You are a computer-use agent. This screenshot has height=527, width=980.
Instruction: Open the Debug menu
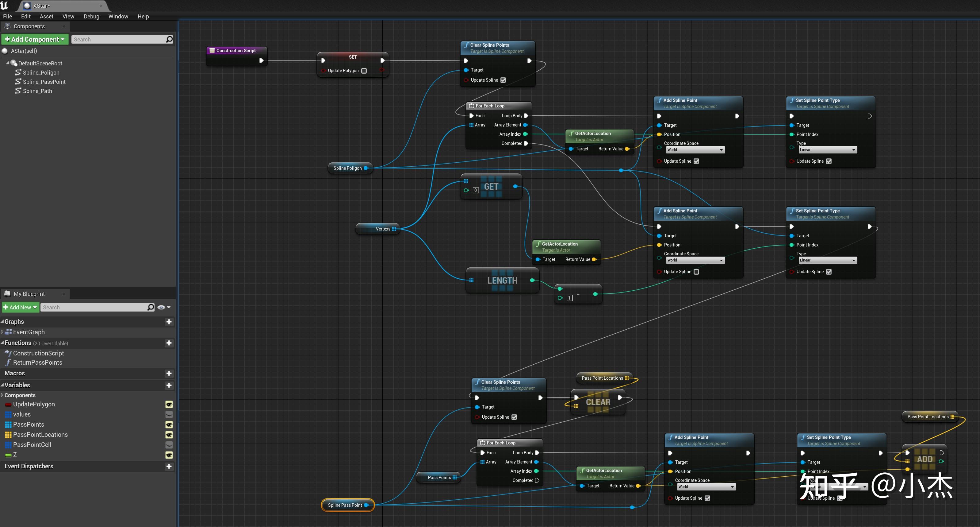coord(91,16)
